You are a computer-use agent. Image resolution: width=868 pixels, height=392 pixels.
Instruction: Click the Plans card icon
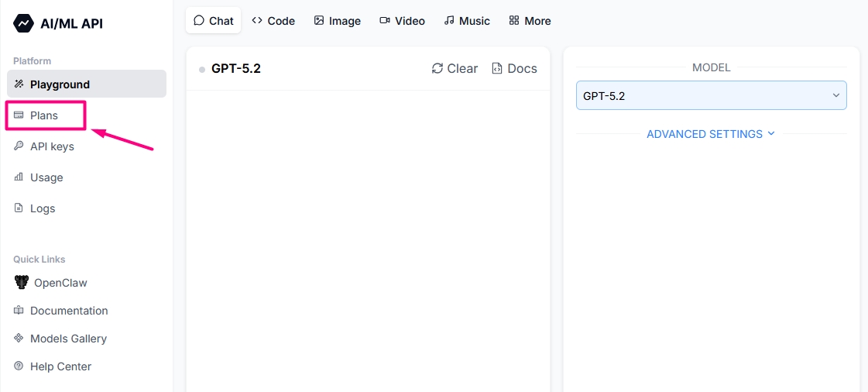19,115
